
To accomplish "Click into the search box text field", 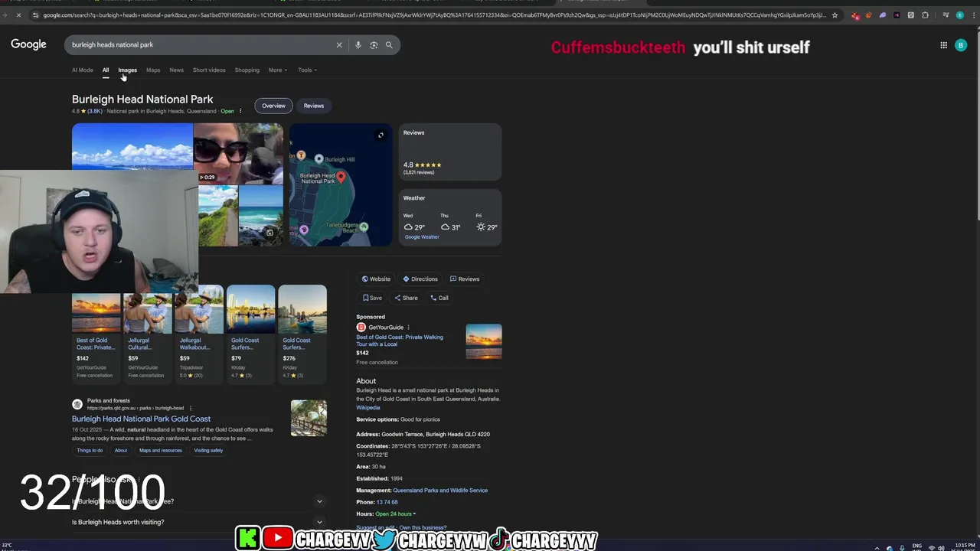I will [x=199, y=45].
